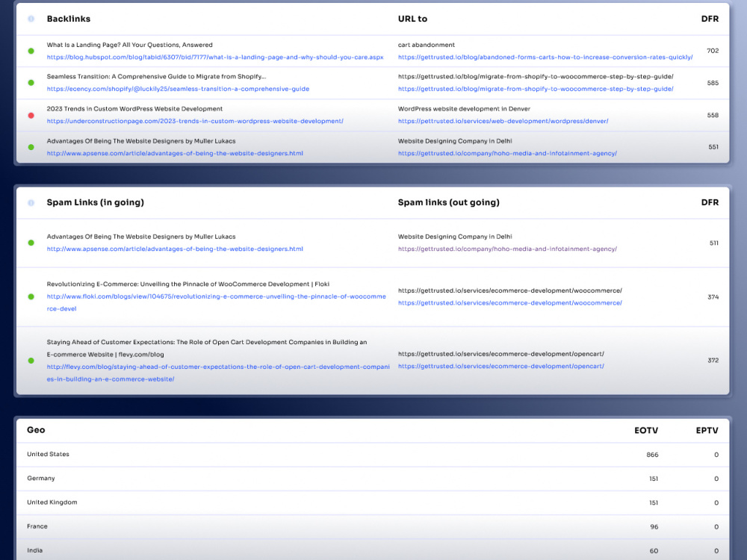This screenshot has height=560, width=747.
Task: Click green status dot in Spam Links apsense row
Action: pyautogui.click(x=31, y=243)
